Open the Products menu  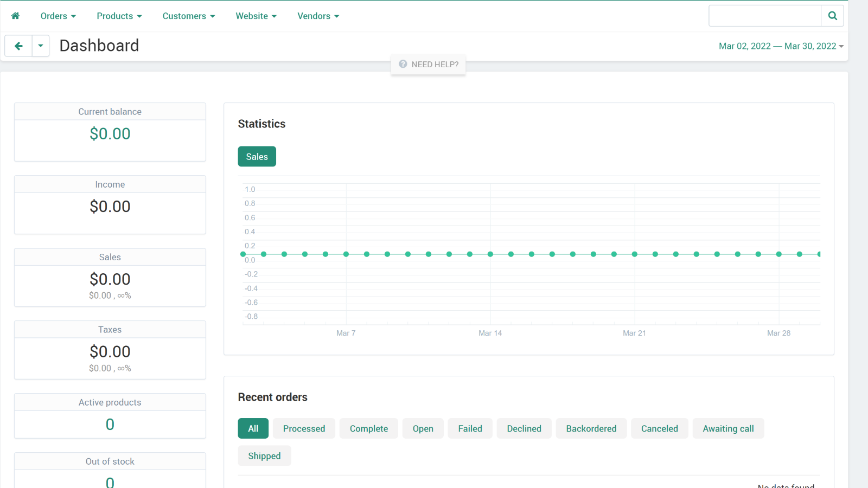click(x=119, y=16)
